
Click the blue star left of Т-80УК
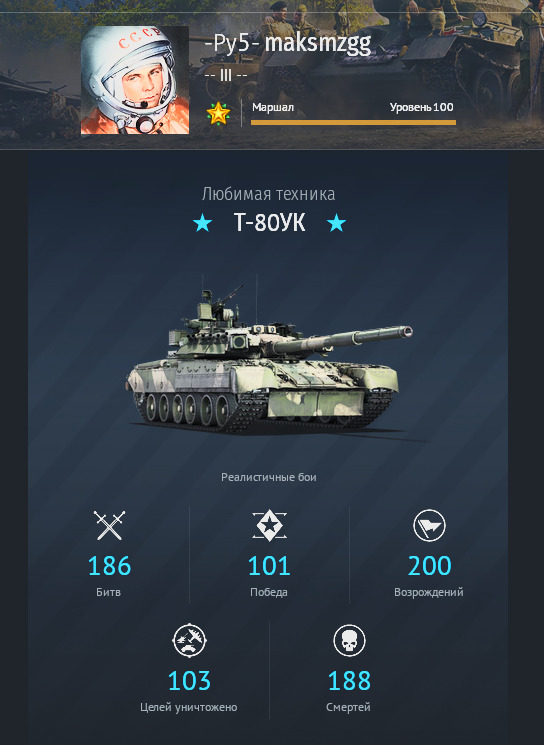point(203,222)
